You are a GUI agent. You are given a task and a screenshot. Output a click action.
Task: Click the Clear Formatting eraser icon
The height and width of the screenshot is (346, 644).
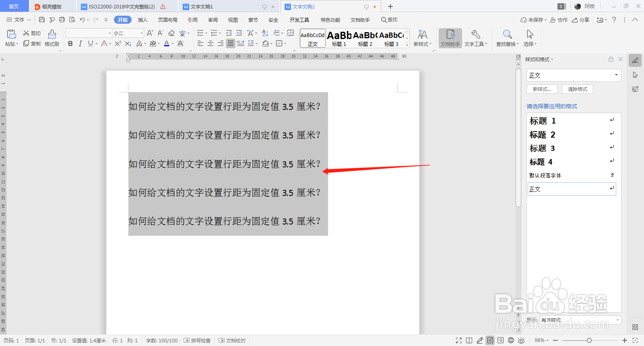point(171,33)
